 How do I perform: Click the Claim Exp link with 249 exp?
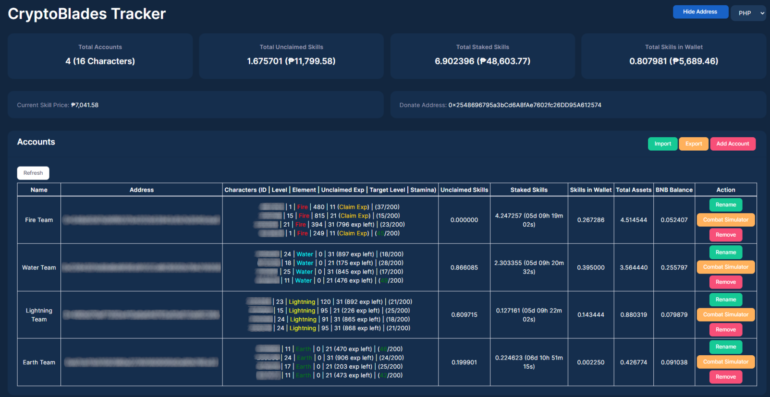point(353,233)
